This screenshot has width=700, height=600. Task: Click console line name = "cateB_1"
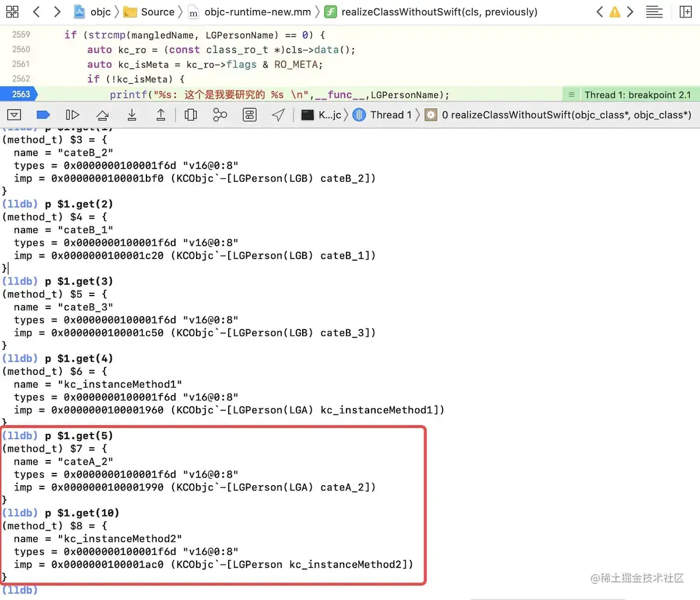(x=64, y=230)
